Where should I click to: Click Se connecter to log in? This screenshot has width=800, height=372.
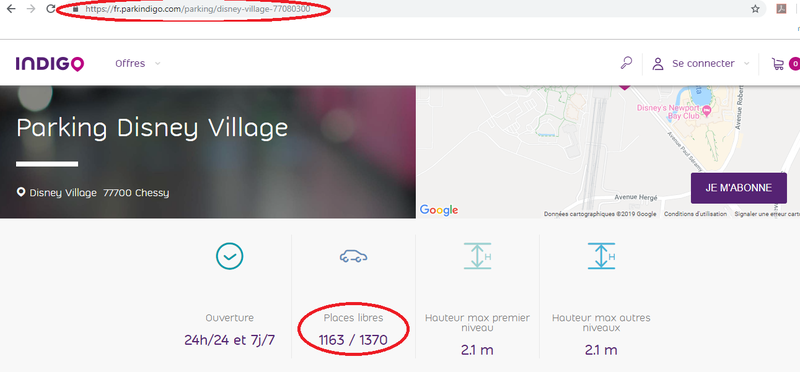coord(703,64)
